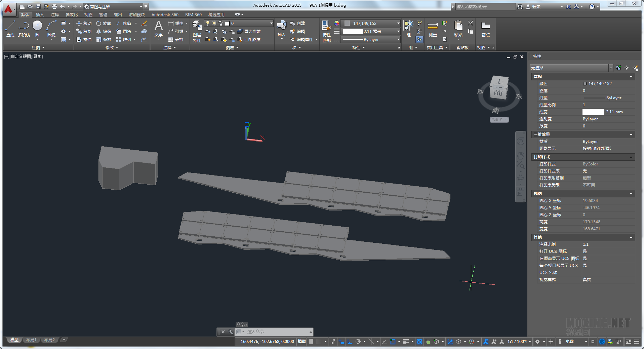Open the 无选择 selection dropdown in 特性 palette

point(571,68)
